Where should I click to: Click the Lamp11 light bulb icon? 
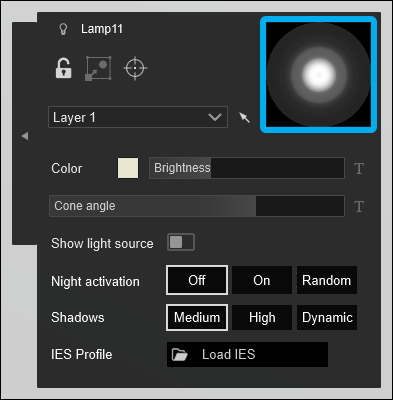pos(63,29)
